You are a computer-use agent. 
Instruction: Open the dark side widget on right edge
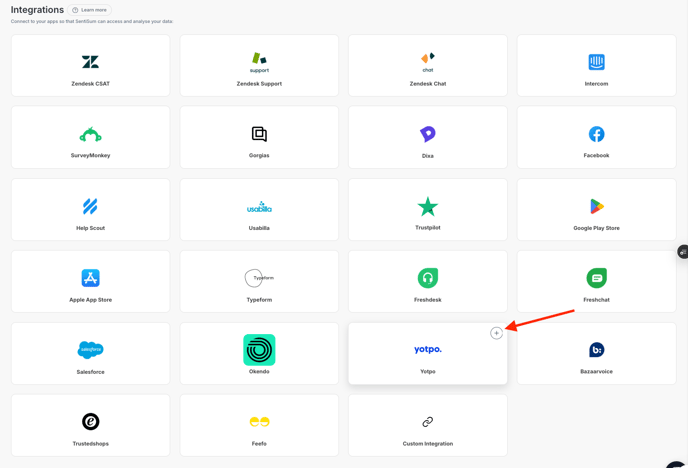683,252
